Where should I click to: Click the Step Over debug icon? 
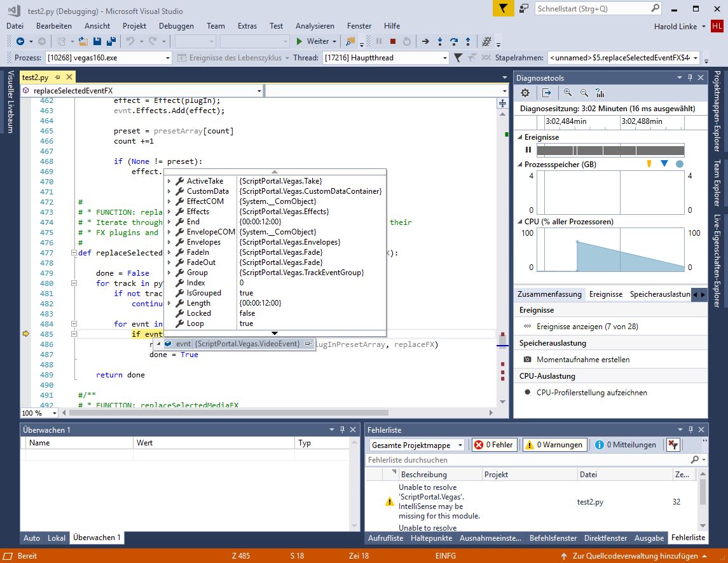pos(454,41)
